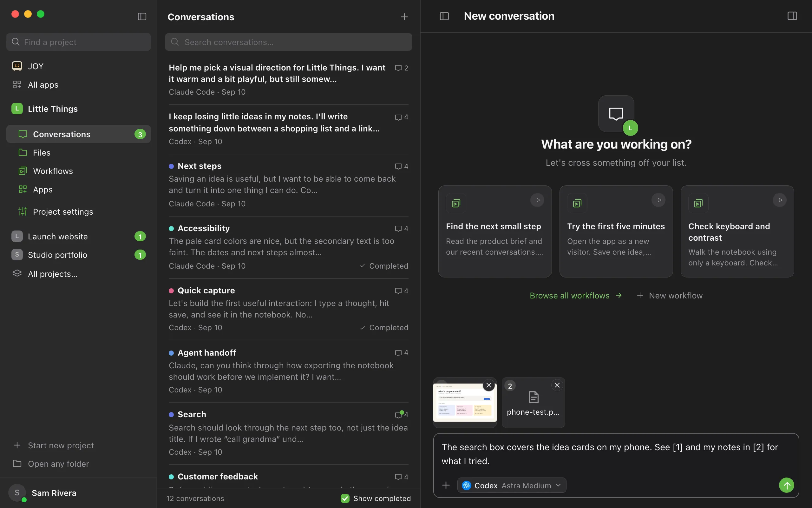Focus the Find a project field

(x=79, y=42)
